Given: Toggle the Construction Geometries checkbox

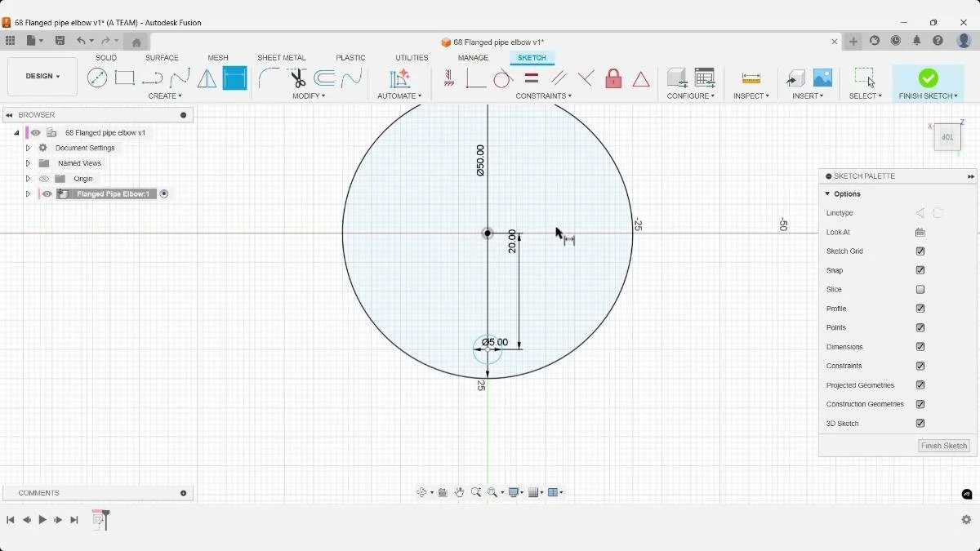Looking at the screenshot, I should point(920,404).
